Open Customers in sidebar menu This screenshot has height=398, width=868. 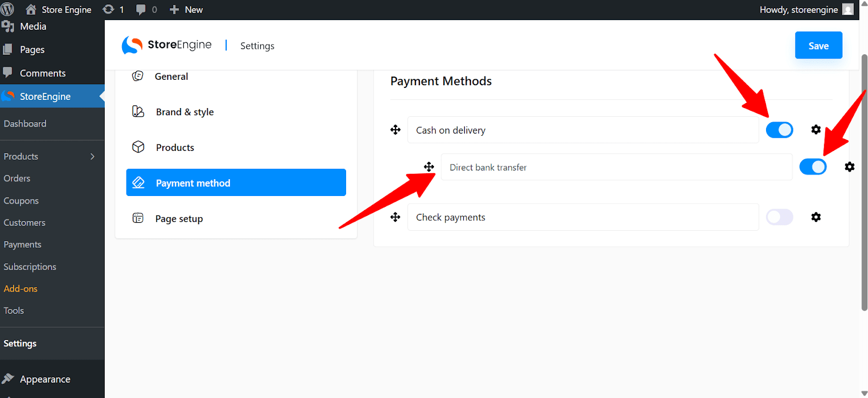pyautogui.click(x=24, y=223)
